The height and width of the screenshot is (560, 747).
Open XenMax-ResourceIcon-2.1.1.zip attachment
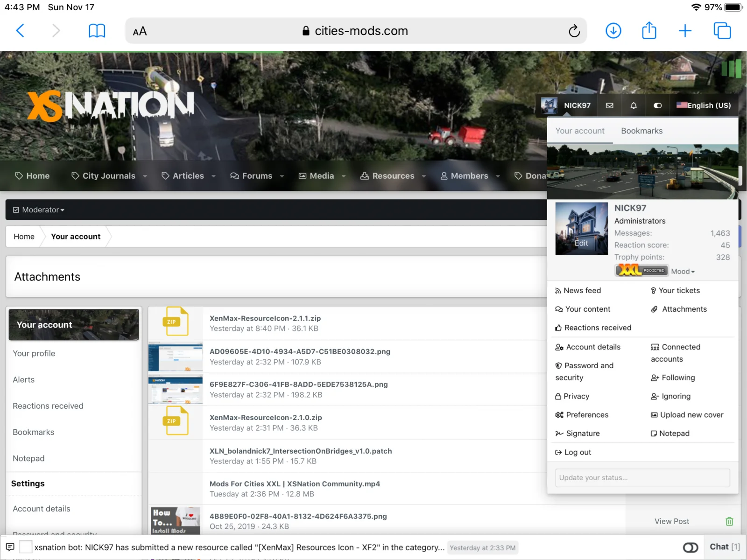click(265, 318)
